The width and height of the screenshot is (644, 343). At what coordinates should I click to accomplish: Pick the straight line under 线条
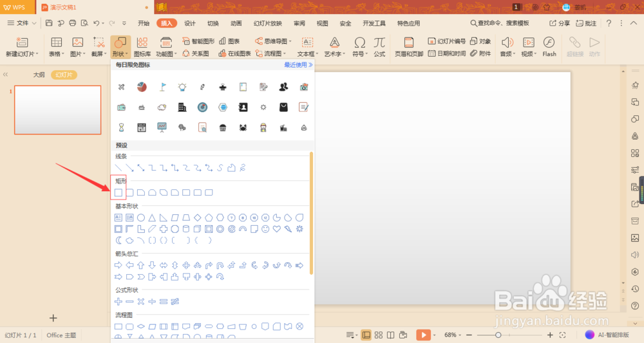click(118, 168)
